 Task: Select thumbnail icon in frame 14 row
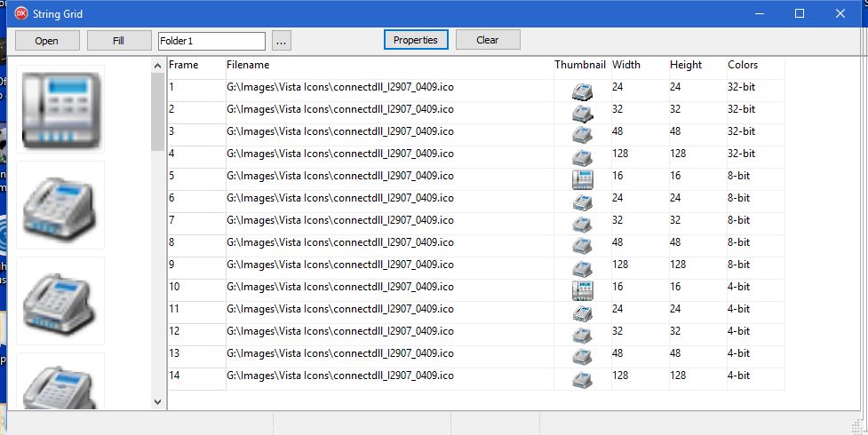[582, 379]
